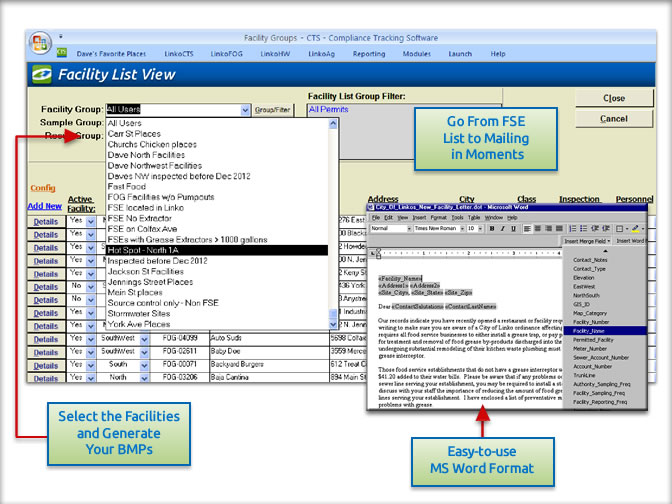Toggle Bold in the Word toolbar
This screenshot has height=504, width=672.
pyautogui.click(x=492, y=229)
